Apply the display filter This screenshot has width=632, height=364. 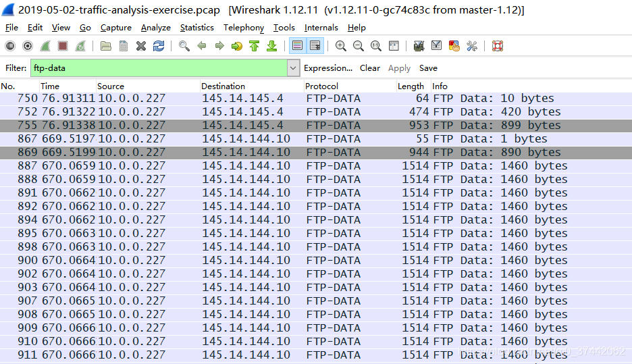399,68
